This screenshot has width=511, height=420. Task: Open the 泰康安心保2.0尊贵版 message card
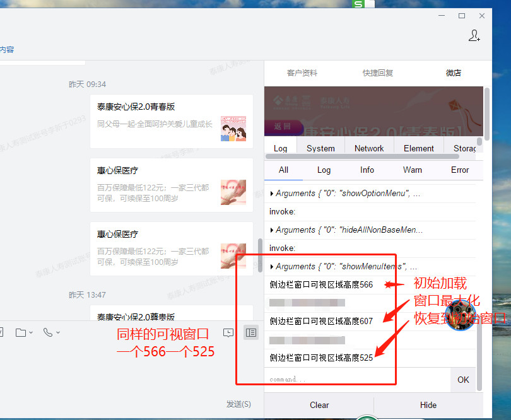click(172, 313)
